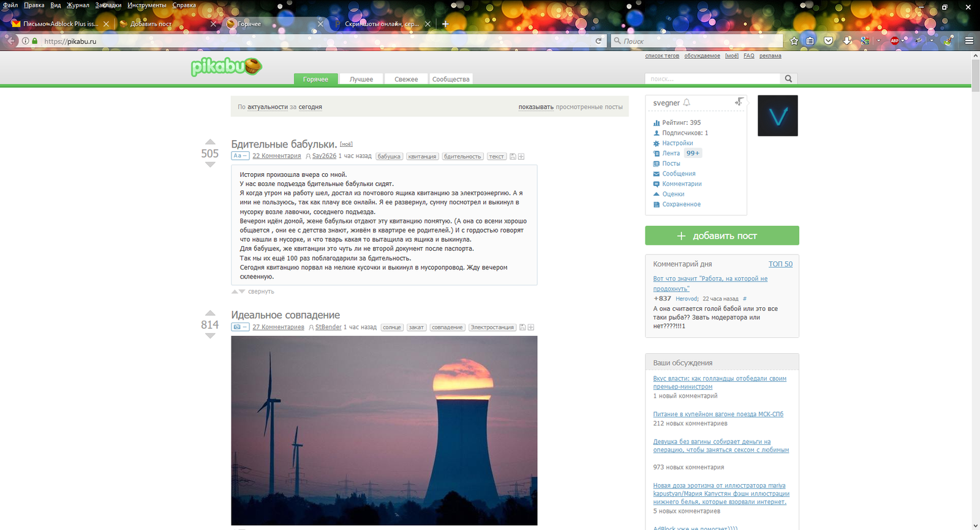
Task: Open the Firefox hamburger menu
Action: point(969,41)
